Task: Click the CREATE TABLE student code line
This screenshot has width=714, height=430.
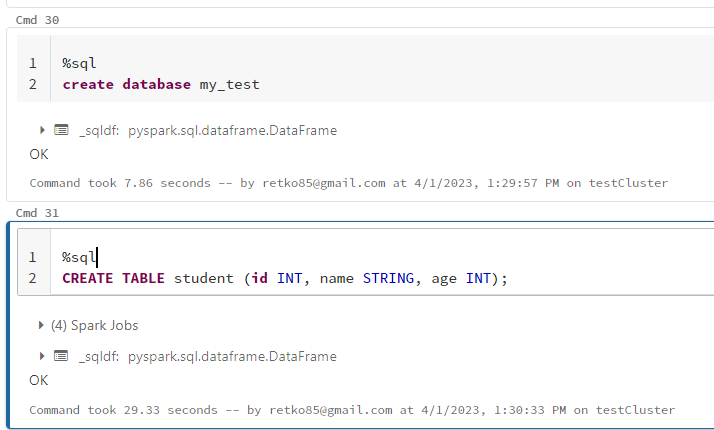Action: pyautogui.click(x=285, y=278)
